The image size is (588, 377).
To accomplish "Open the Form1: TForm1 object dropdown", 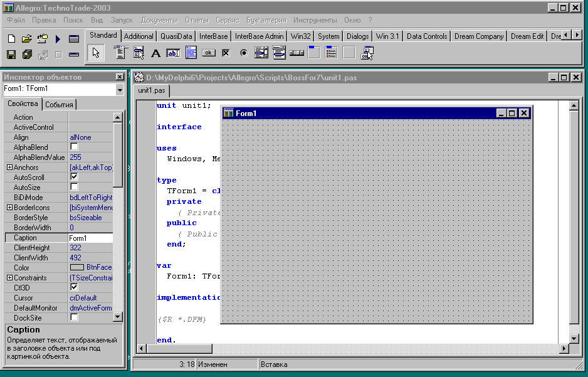I will pyautogui.click(x=120, y=90).
